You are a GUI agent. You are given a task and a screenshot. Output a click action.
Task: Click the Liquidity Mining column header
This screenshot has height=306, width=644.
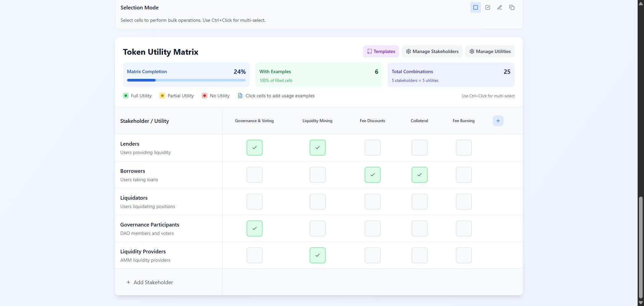coord(317,121)
